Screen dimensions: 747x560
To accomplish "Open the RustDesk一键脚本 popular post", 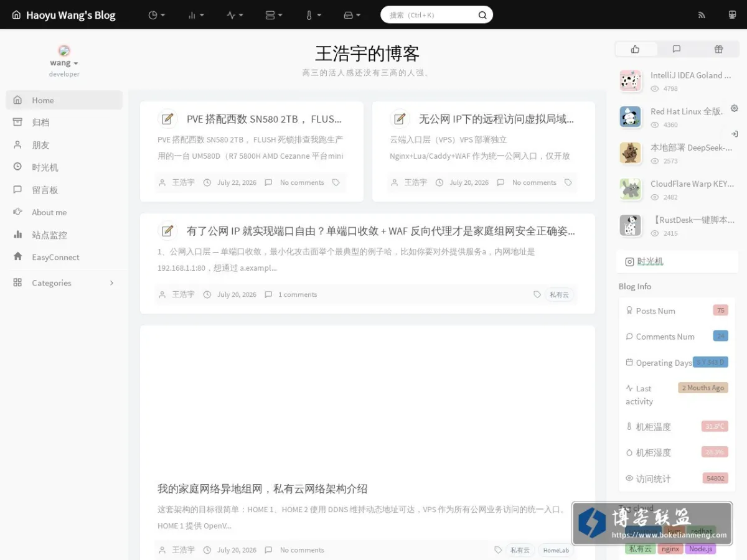I will click(692, 220).
